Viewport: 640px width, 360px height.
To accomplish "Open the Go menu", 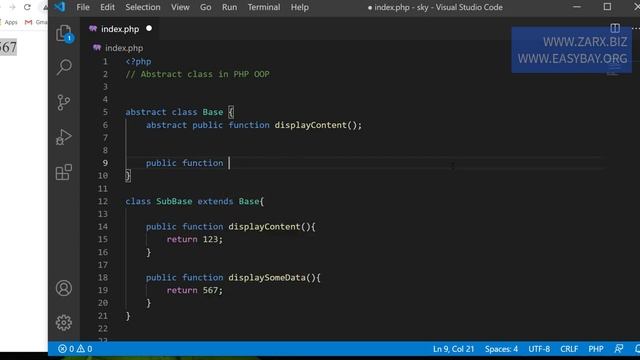I will click(206, 7).
